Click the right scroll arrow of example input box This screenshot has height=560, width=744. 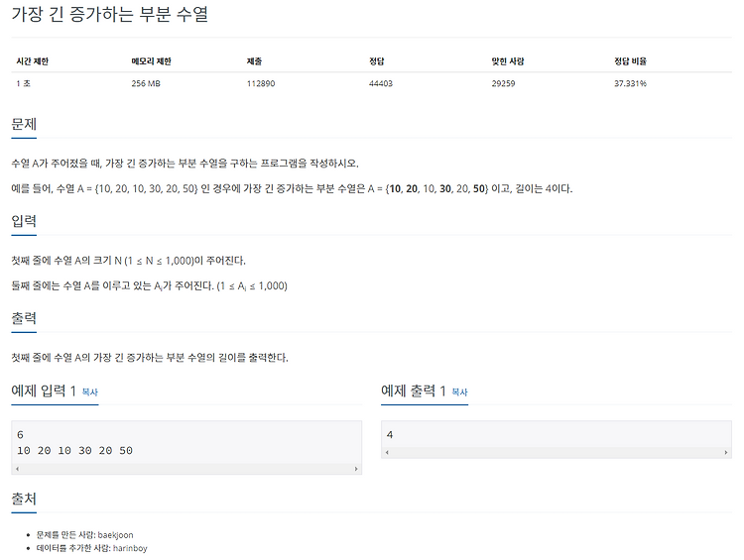coord(356,469)
